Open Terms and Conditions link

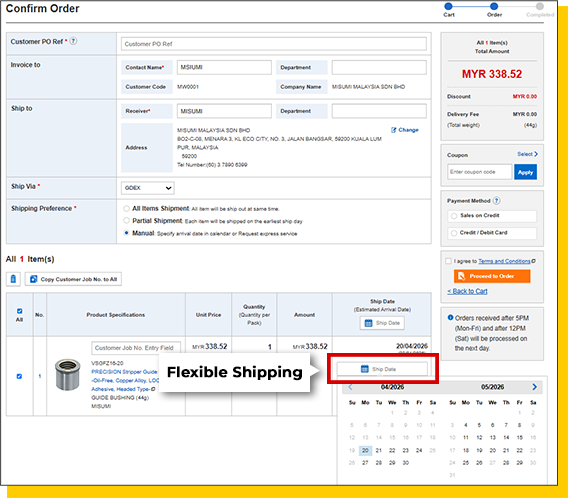pos(504,261)
